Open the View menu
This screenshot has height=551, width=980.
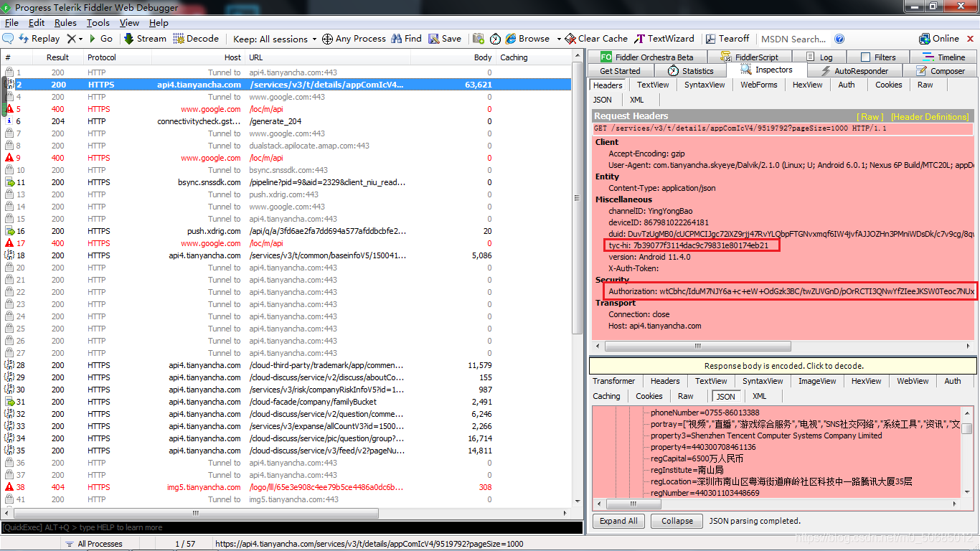pos(129,23)
